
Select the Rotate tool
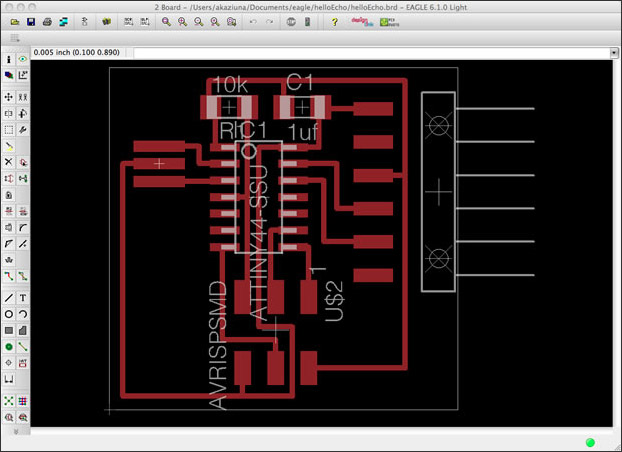point(23,113)
